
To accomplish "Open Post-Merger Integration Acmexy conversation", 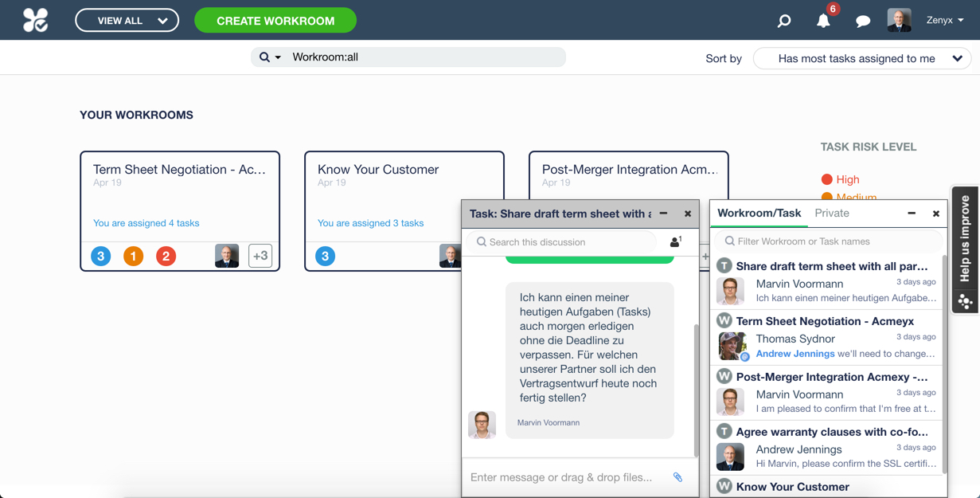I will pyautogui.click(x=828, y=393).
